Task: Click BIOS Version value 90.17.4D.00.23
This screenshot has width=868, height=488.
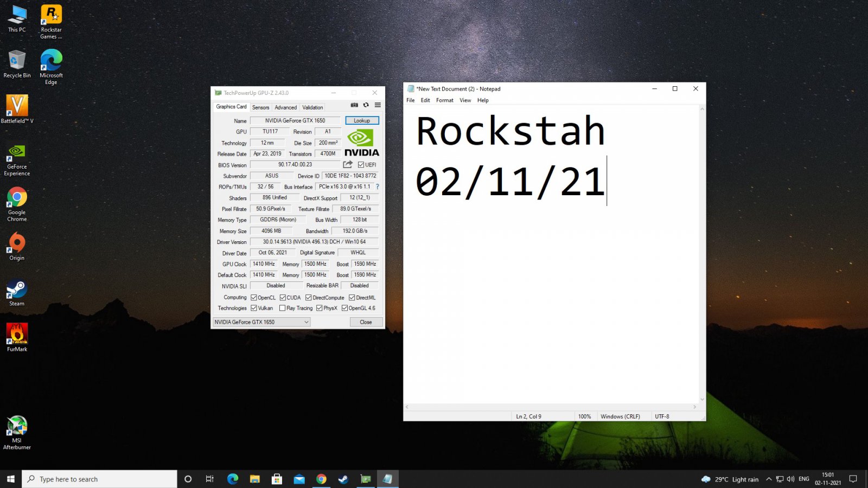Action: (295, 164)
